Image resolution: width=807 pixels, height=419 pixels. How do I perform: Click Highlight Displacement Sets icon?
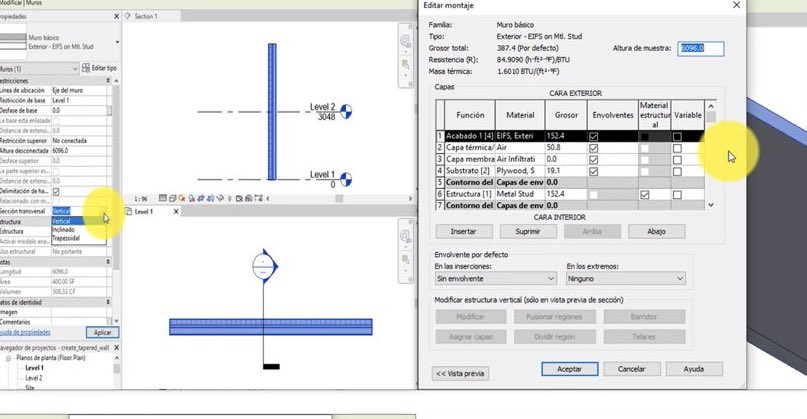[249, 198]
